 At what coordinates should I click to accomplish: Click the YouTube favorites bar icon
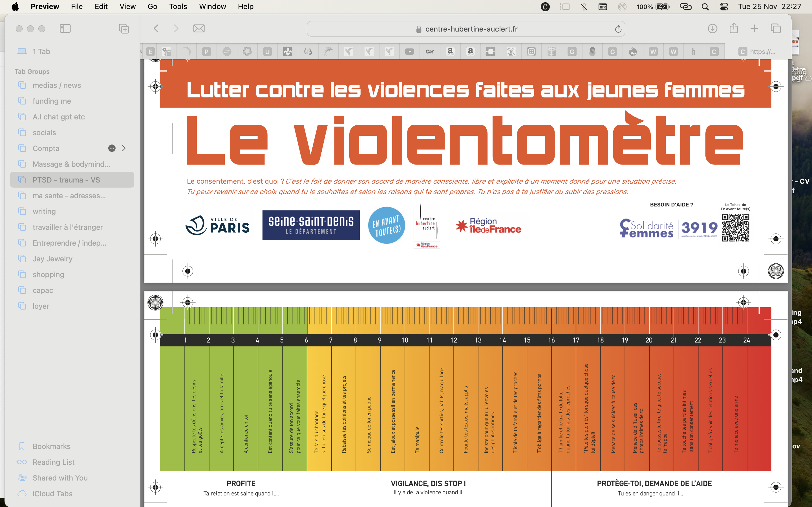[x=409, y=52]
